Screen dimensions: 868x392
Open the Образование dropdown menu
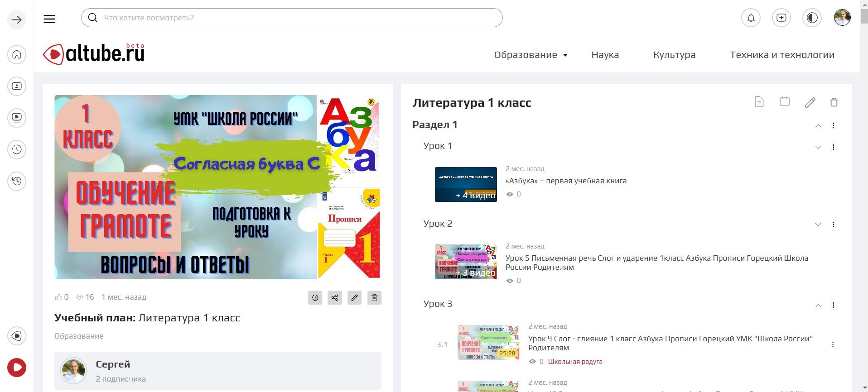click(x=530, y=55)
